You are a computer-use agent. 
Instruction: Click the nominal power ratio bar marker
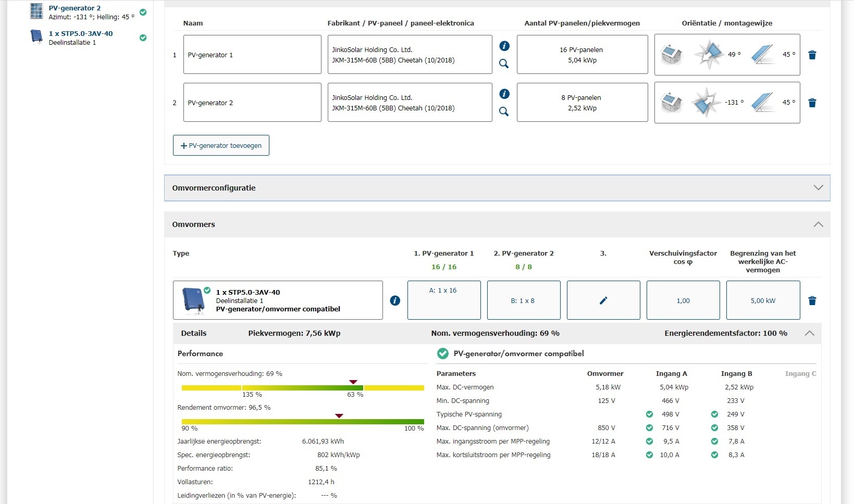[x=353, y=382]
